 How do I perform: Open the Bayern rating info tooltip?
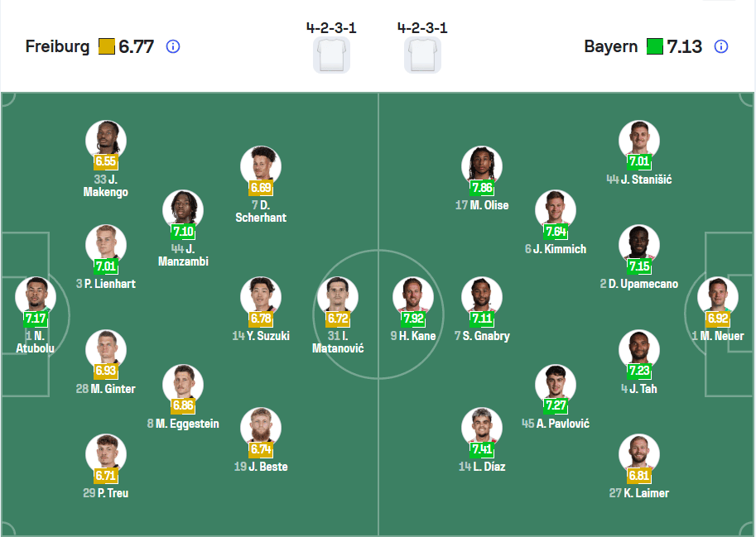click(x=720, y=47)
